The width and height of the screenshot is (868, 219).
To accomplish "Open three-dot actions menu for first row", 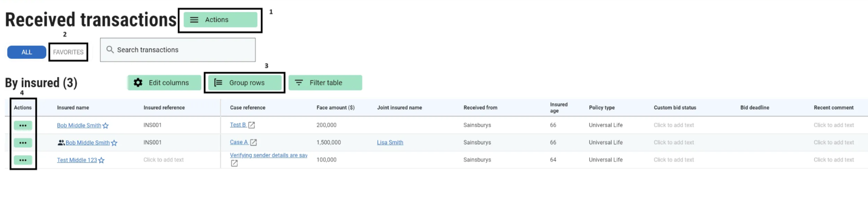I will tap(23, 125).
